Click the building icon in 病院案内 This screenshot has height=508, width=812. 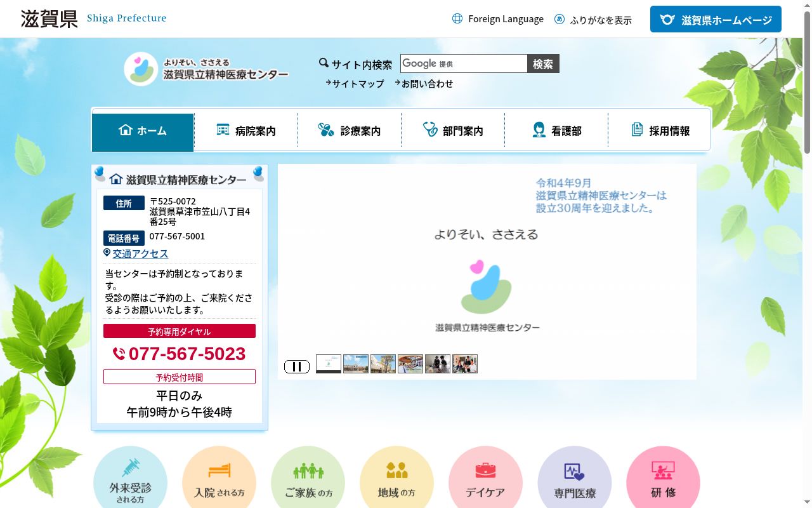tap(223, 130)
